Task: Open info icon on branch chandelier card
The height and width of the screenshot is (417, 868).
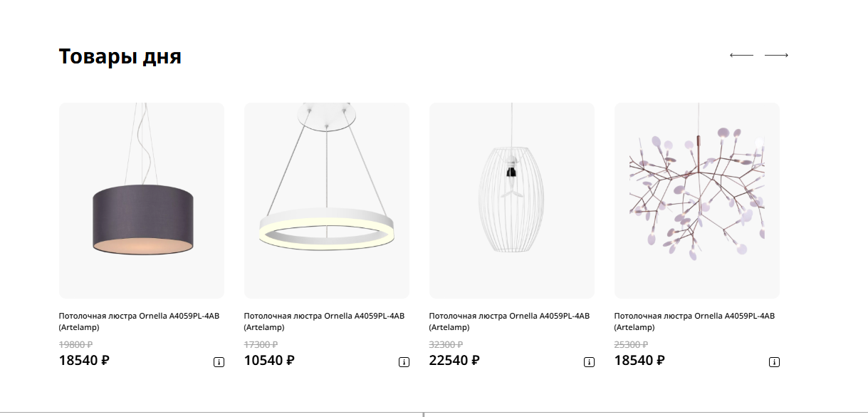Action: point(774,362)
